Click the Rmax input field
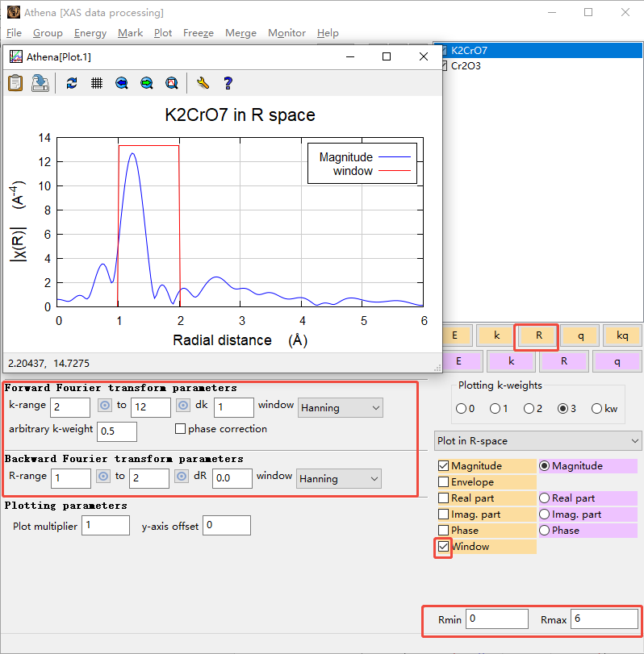644x654 pixels. pos(604,619)
